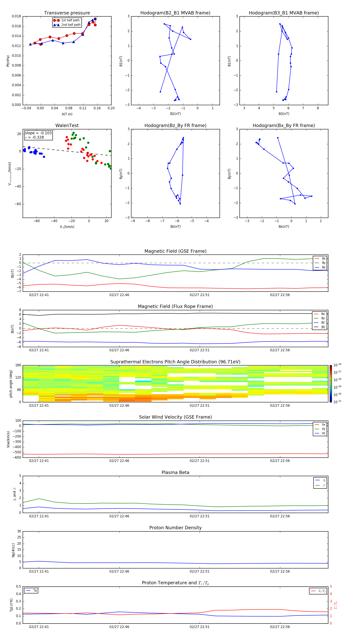Select 'βp' in Plasma Beta legend
The height and width of the screenshot is (644, 351).
point(320,480)
